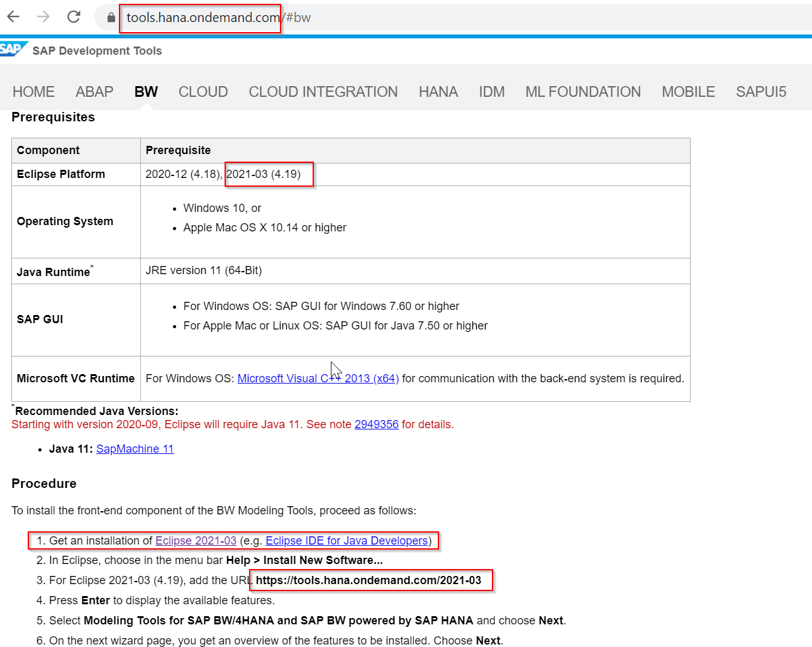
Task: Open the HANA section
Action: click(438, 91)
